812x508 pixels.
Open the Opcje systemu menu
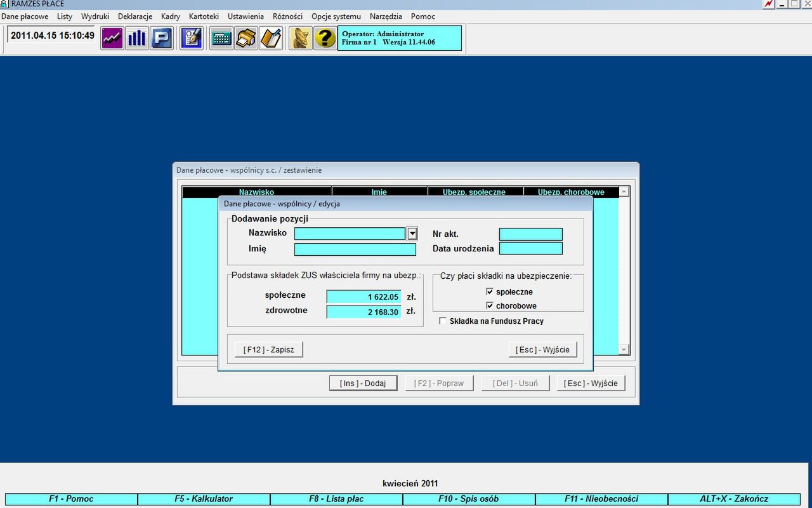pos(336,17)
